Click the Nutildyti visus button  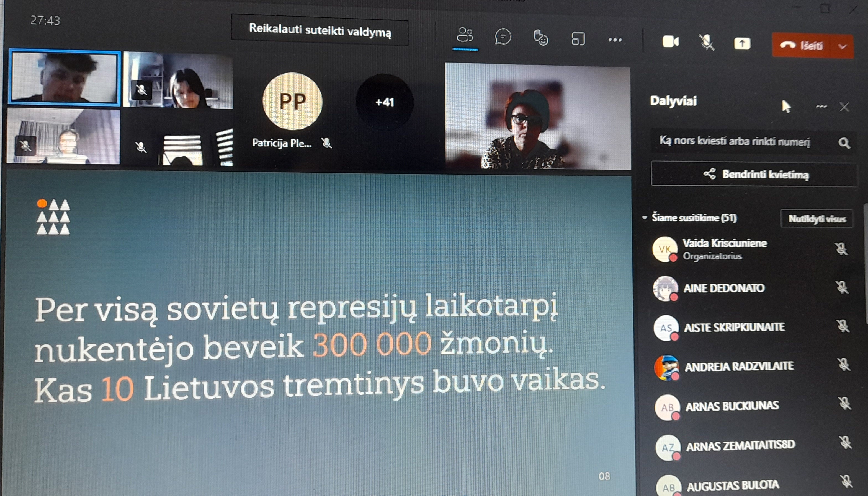817,219
